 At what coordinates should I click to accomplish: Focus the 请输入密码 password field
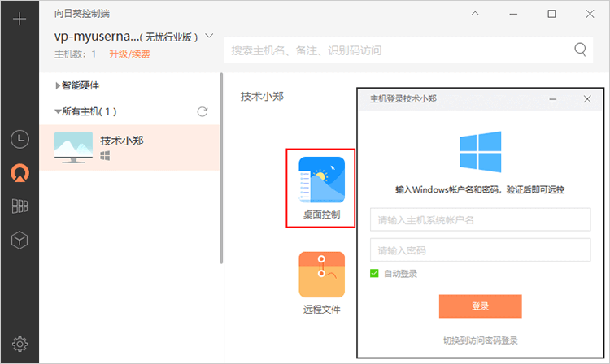pos(480,250)
